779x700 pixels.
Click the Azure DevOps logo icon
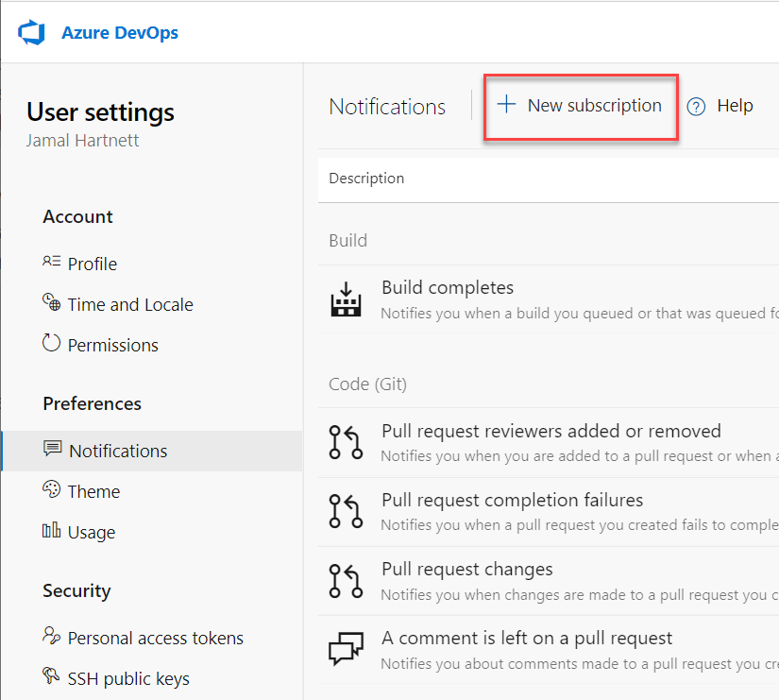tap(32, 33)
